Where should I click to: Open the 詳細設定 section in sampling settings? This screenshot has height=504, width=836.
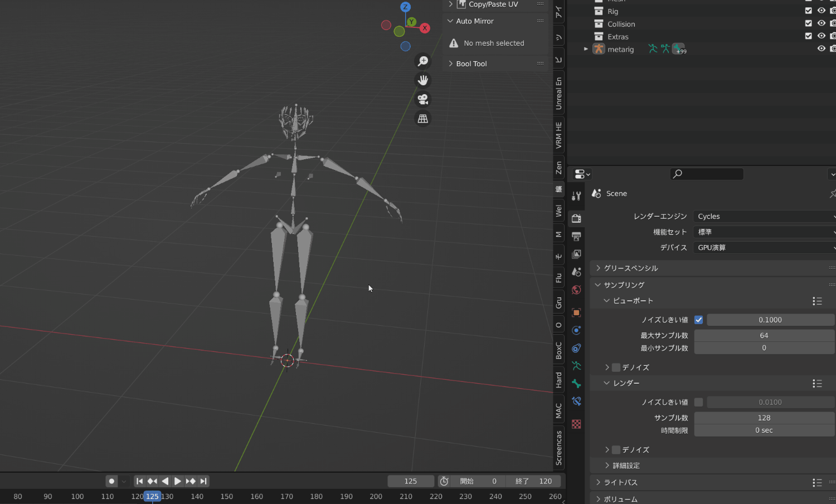pyautogui.click(x=626, y=466)
